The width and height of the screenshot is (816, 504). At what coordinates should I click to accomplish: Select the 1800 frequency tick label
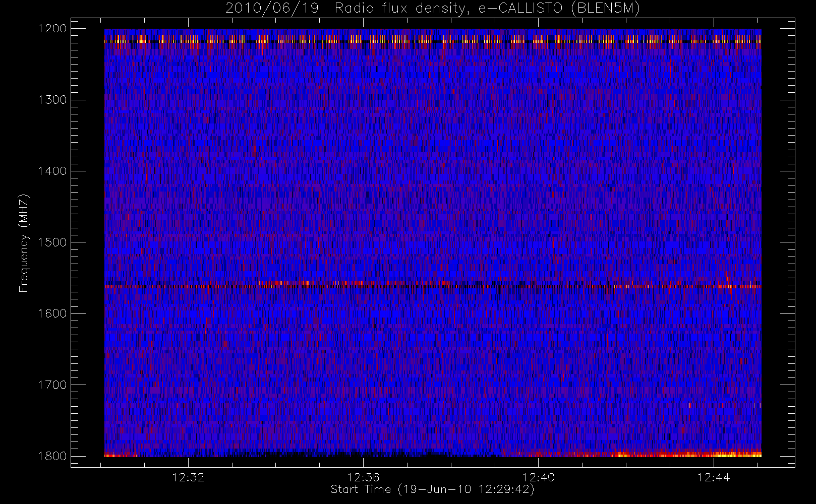pos(52,456)
